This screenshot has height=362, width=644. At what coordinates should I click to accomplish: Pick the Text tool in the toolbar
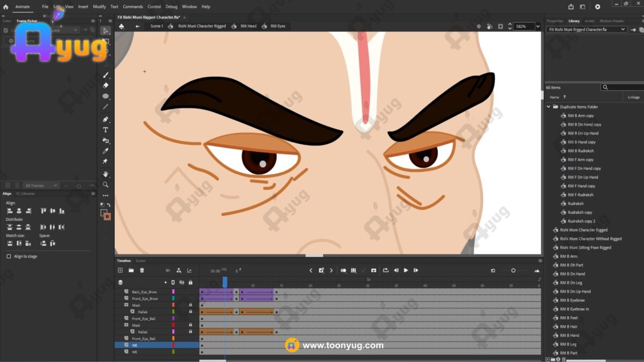(x=106, y=130)
